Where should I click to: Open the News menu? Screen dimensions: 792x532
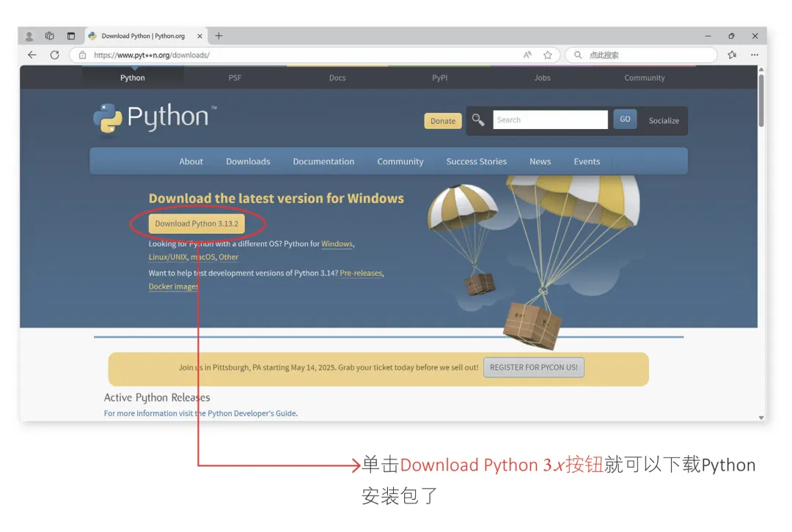tap(540, 161)
